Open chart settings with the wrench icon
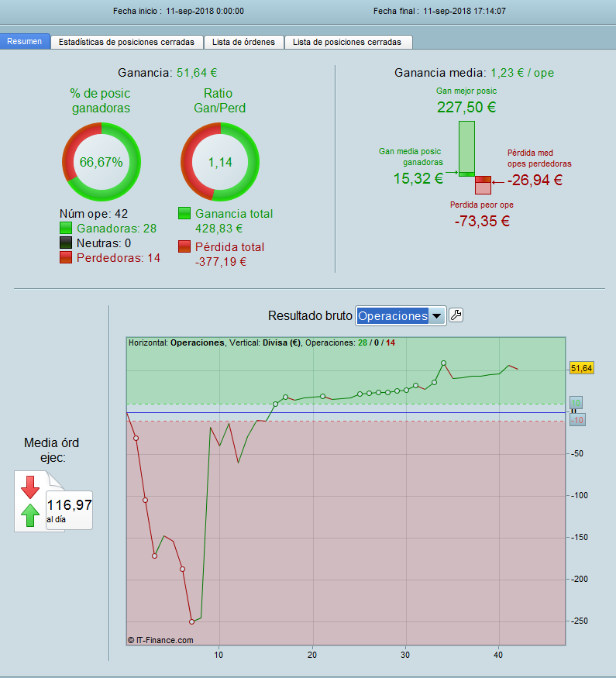 pyautogui.click(x=456, y=315)
